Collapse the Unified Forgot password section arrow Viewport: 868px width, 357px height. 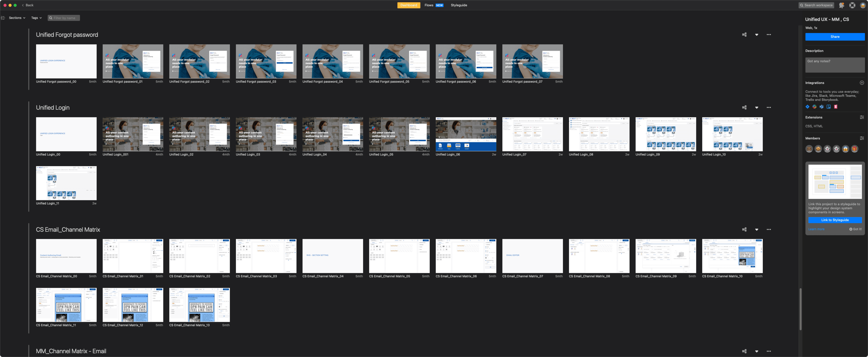tap(756, 35)
